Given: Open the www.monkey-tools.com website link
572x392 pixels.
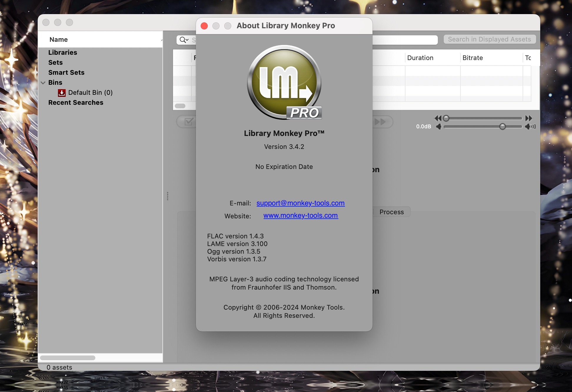Looking at the screenshot, I should pyautogui.click(x=300, y=215).
